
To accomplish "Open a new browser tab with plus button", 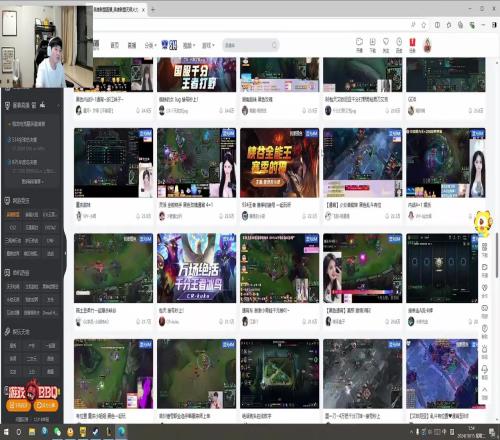I will [x=153, y=10].
